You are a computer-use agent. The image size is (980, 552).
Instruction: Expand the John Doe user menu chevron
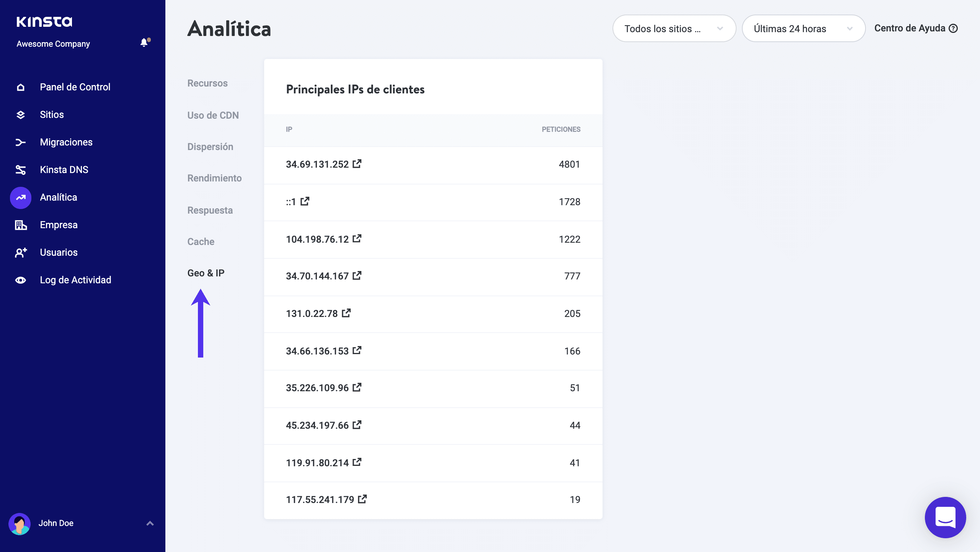150,523
